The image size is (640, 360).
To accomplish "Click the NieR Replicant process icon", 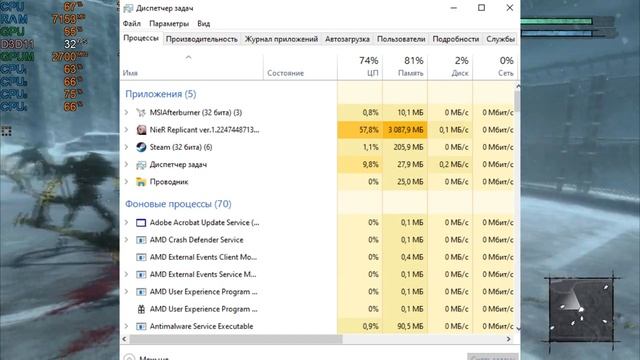I will (141, 130).
